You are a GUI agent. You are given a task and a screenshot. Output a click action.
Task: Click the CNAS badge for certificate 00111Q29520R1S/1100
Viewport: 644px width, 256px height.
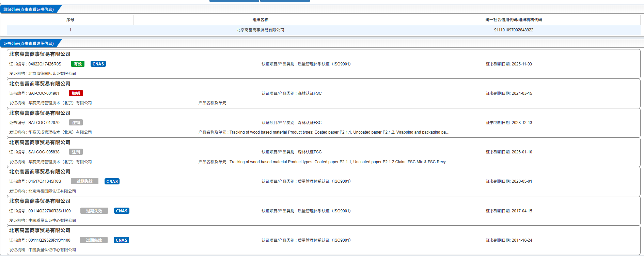tap(121, 240)
